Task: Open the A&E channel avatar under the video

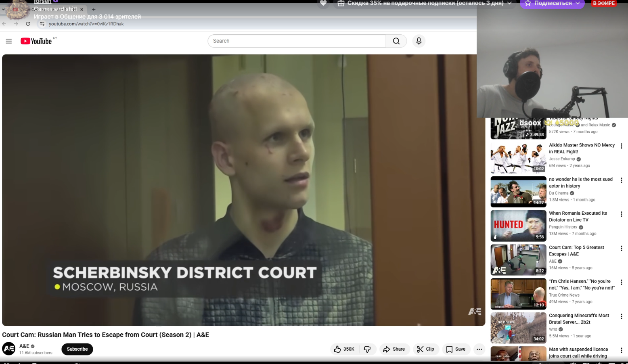Action: [9, 349]
